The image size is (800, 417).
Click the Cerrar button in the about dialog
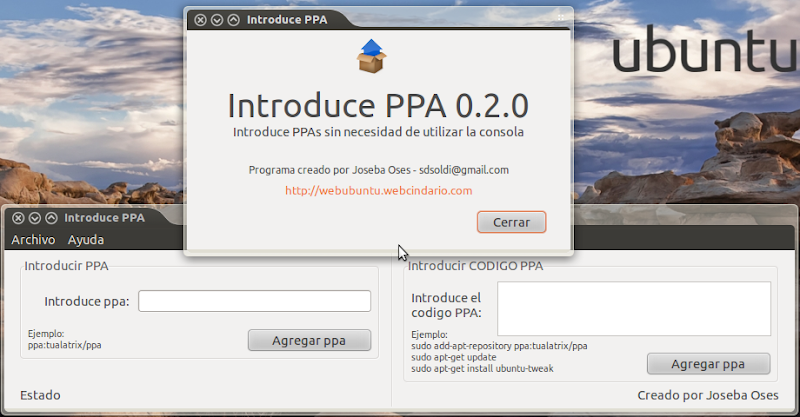point(511,222)
